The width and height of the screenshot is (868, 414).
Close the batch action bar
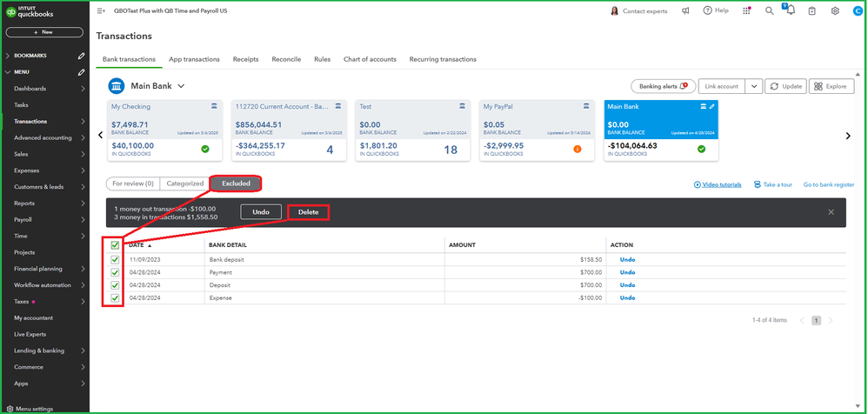831,212
